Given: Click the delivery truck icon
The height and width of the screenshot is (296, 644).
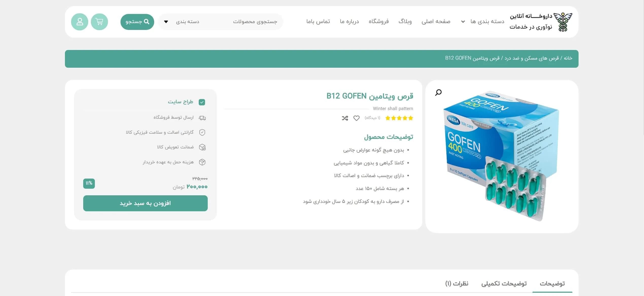Looking at the screenshot, I should point(202,118).
